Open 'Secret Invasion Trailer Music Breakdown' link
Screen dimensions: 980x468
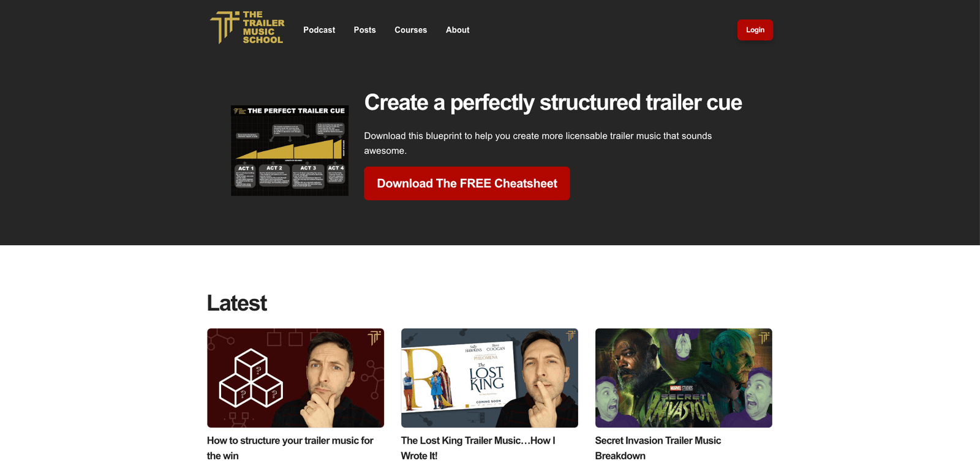click(x=658, y=448)
